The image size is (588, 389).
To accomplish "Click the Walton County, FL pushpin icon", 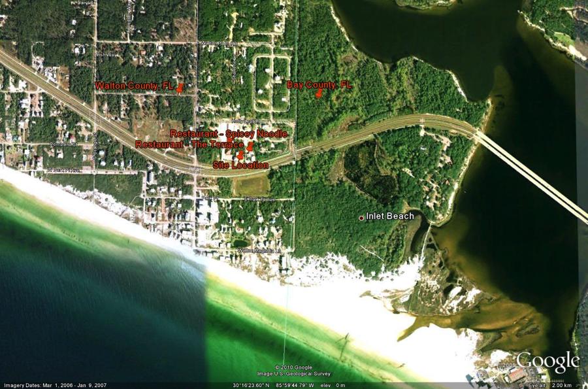I will (180, 88).
